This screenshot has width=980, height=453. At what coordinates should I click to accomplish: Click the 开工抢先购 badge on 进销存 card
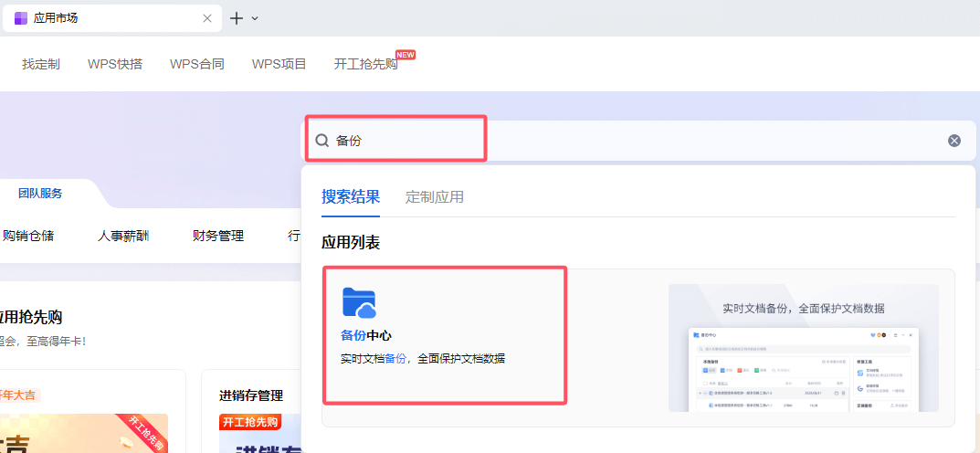tap(250, 422)
